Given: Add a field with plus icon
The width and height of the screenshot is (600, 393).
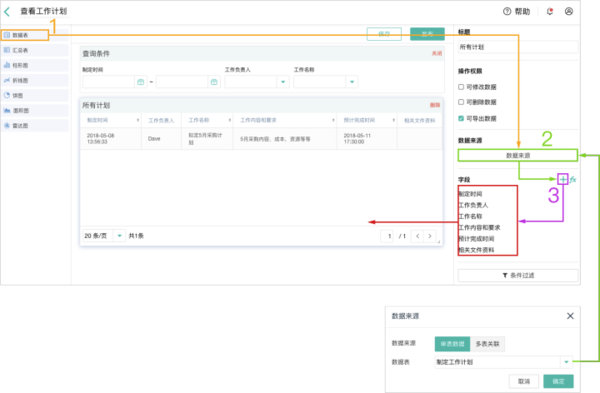Looking at the screenshot, I should pyautogui.click(x=563, y=179).
